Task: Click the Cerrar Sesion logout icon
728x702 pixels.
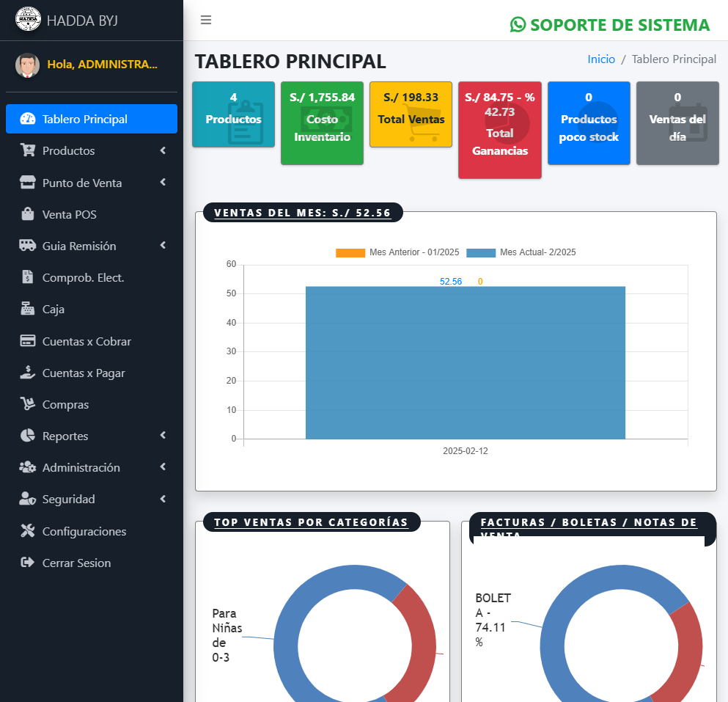Action: (x=28, y=563)
